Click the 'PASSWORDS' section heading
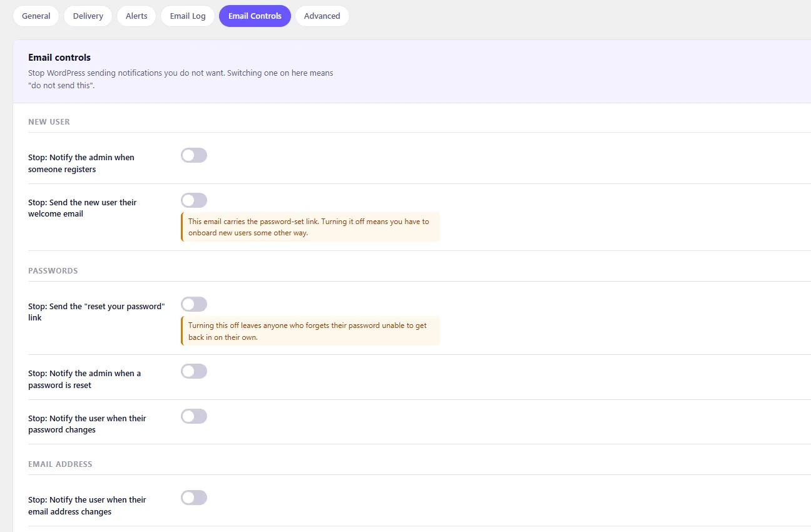This screenshot has width=811, height=532. click(53, 271)
